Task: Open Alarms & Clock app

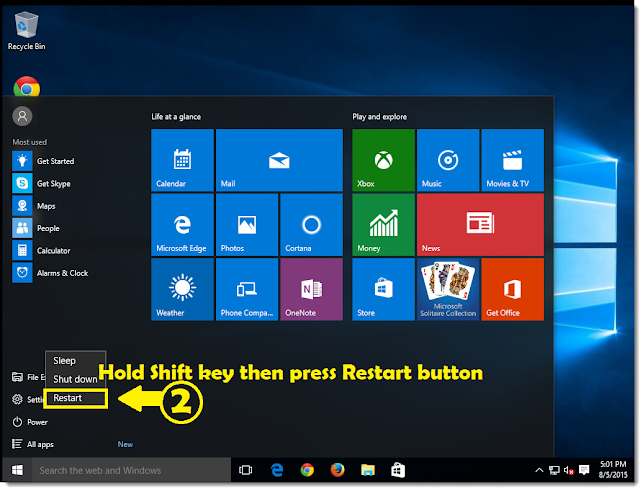Action: pos(51,273)
